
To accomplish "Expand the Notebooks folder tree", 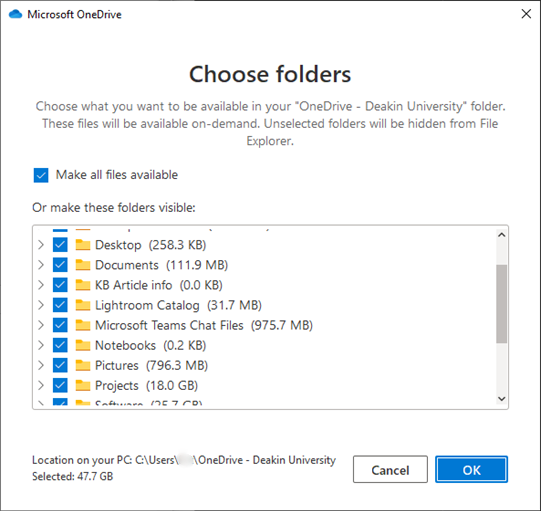I will pyautogui.click(x=41, y=345).
